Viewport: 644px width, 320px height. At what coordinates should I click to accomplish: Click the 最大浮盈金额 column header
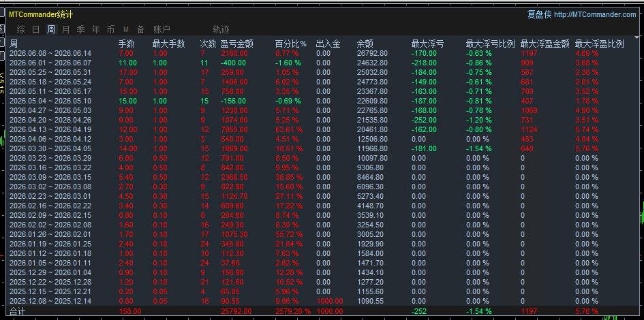pyautogui.click(x=545, y=44)
